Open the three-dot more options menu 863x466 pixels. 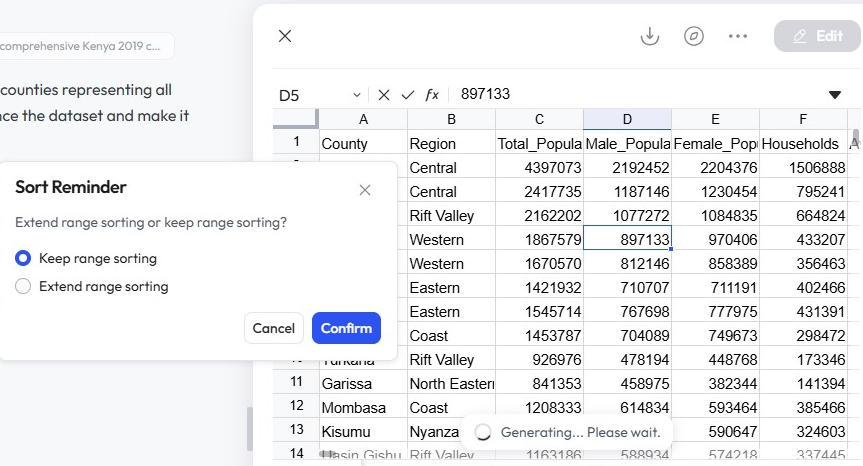[738, 36]
